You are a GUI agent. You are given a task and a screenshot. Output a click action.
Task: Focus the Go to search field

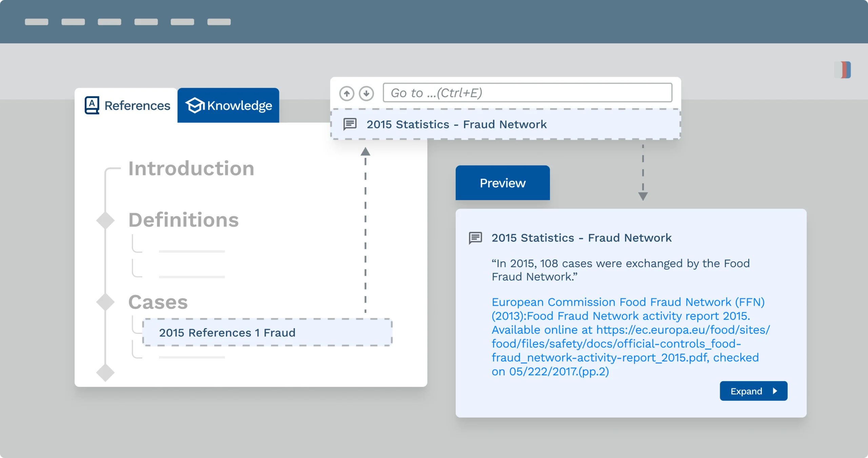(x=527, y=93)
